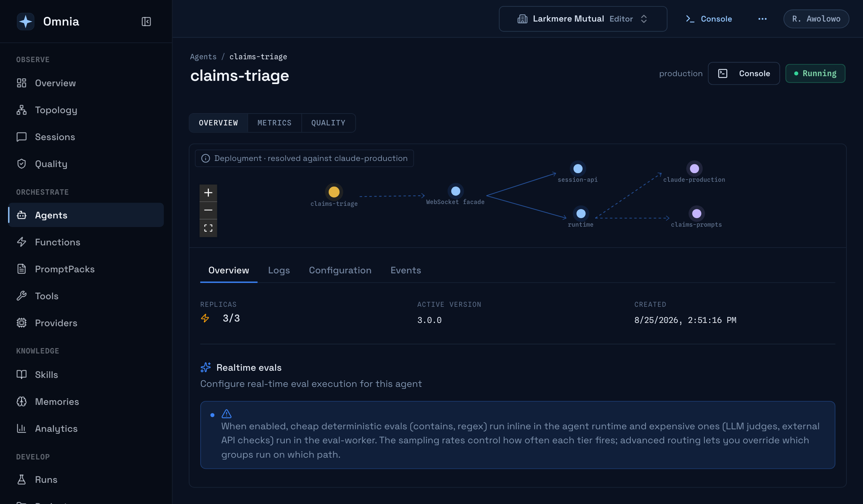Click active version value 3.0.0

click(x=429, y=320)
